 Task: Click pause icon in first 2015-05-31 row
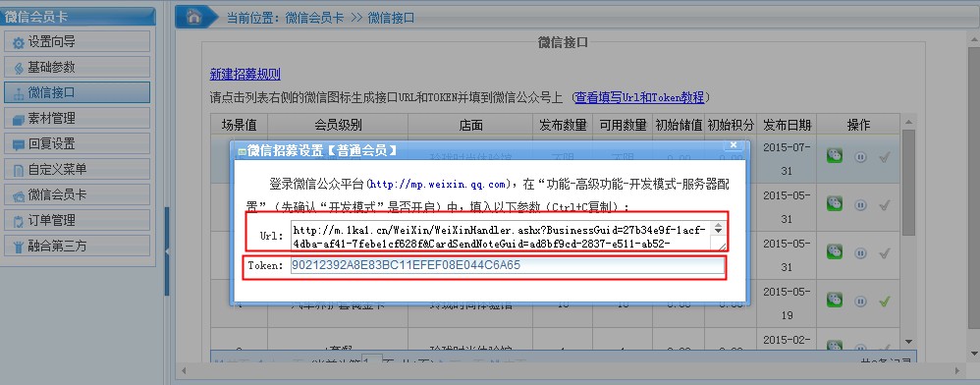(860, 204)
